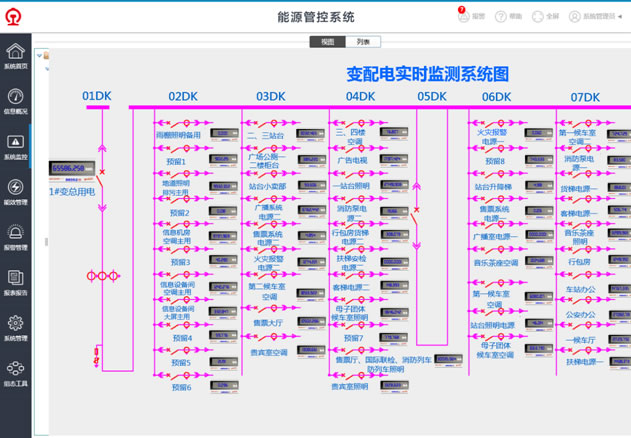
Task: Click the 帮助 help question-mark icon
Action: [x=501, y=17]
